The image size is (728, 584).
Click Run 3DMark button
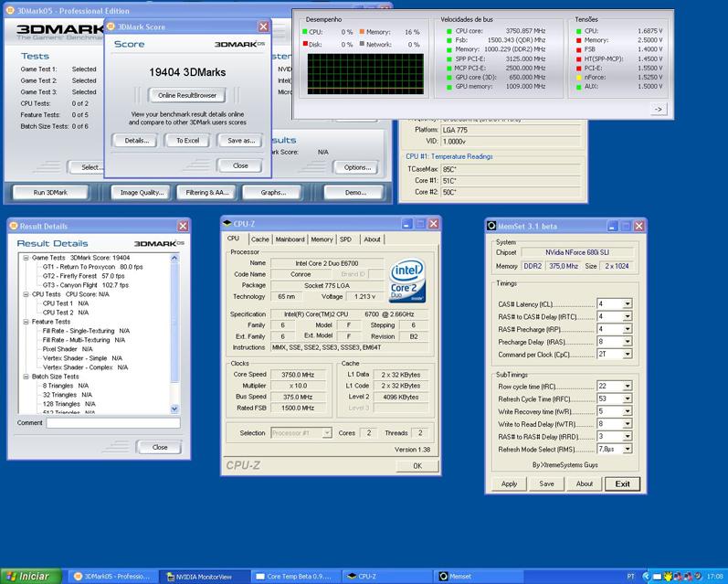[x=50, y=192]
